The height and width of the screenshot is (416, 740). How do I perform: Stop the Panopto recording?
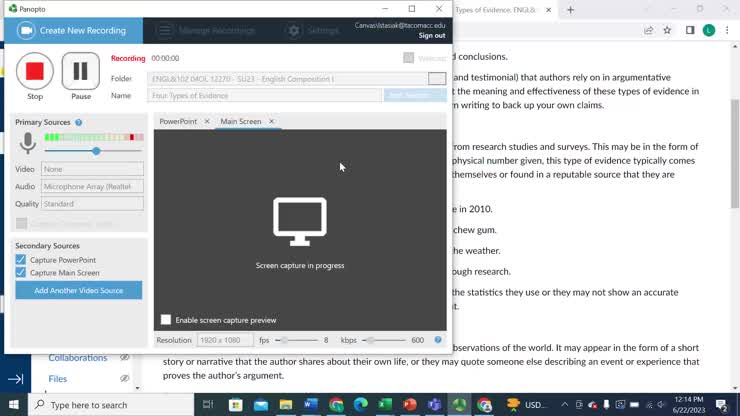point(35,71)
